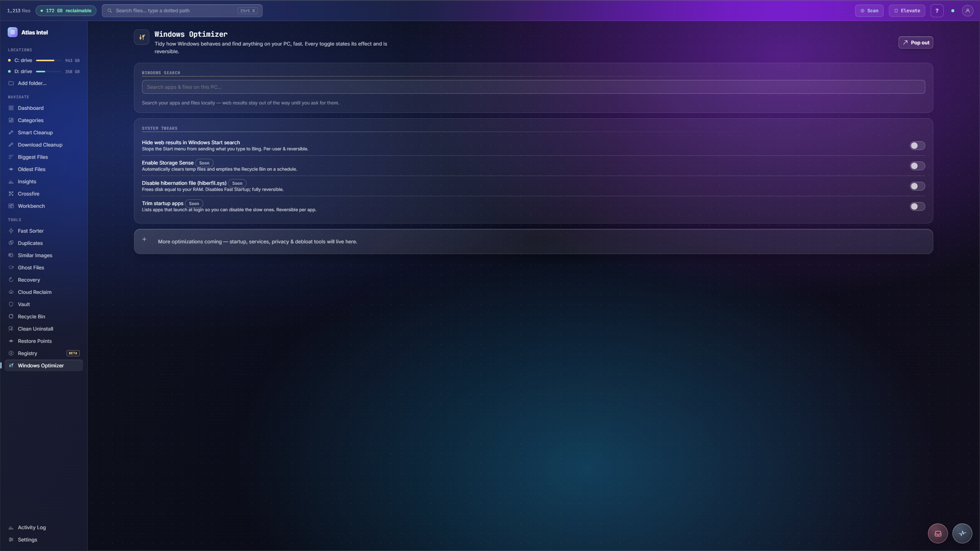Click the Soon badge beside Storage Sense
Viewport: 980px width, 551px height.
pyautogui.click(x=204, y=163)
